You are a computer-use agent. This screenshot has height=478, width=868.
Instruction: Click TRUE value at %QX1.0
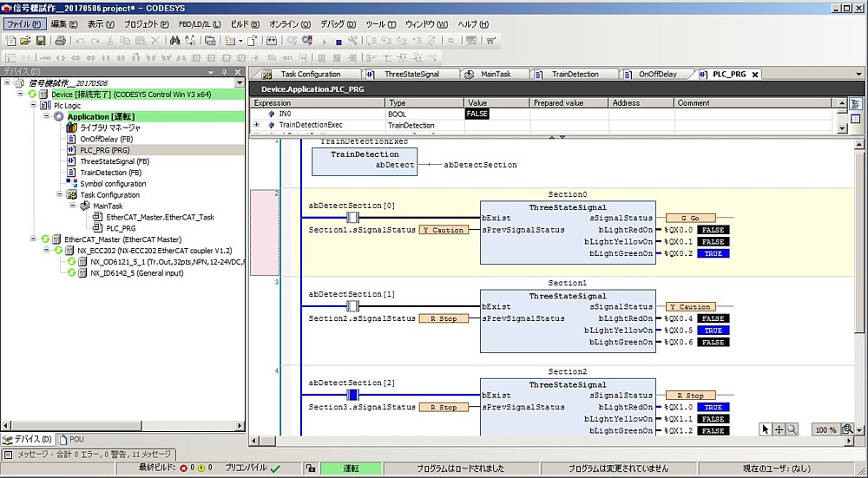click(713, 407)
